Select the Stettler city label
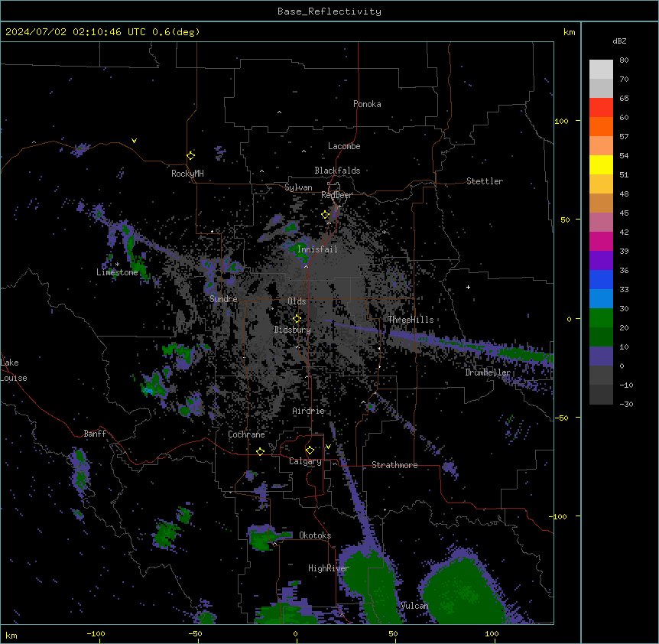Viewport: 659px width, 644px height. click(485, 181)
